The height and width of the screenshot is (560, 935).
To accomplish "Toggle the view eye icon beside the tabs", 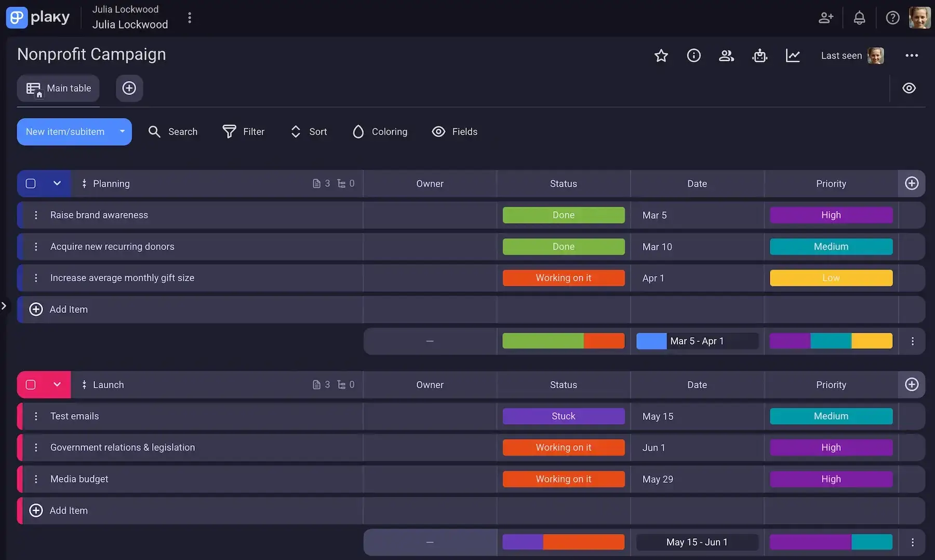I will click(x=909, y=88).
